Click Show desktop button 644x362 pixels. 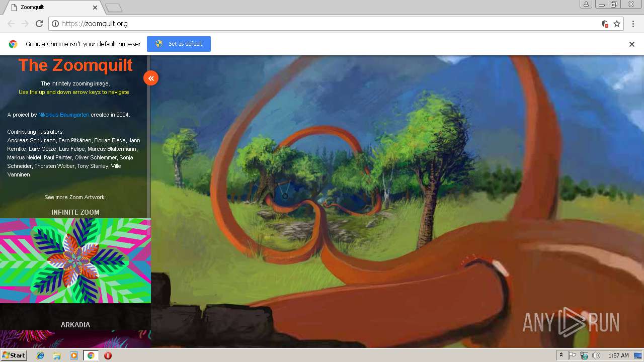click(x=638, y=355)
